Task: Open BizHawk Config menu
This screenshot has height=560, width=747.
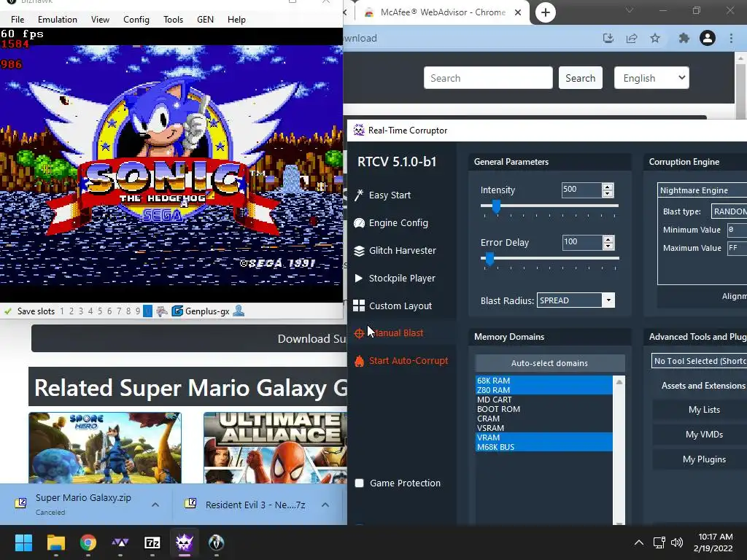Action: click(x=136, y=20)
